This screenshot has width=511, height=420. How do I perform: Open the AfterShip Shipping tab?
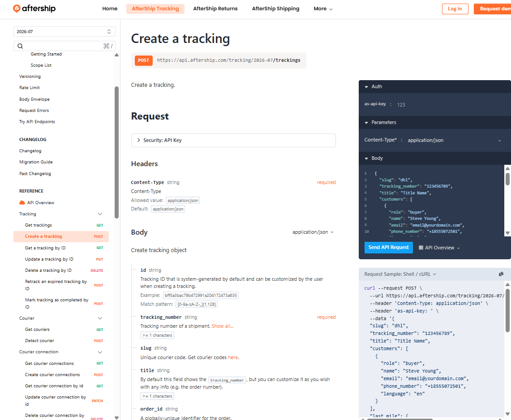tap(275, 9)
